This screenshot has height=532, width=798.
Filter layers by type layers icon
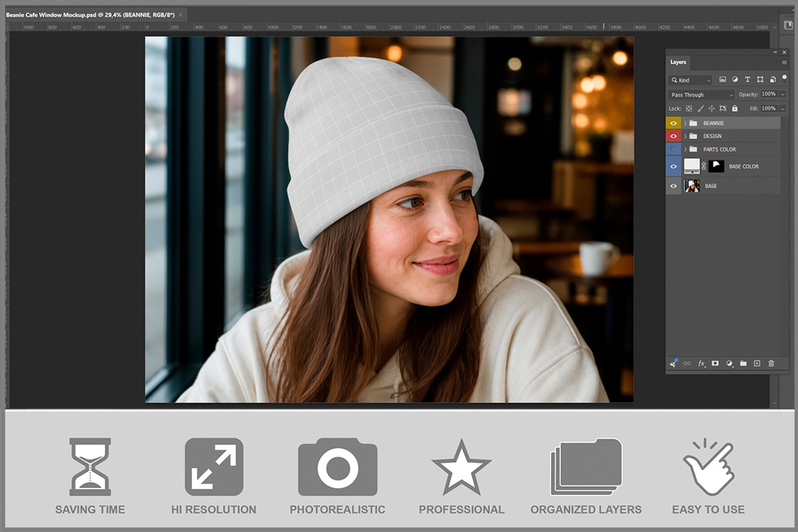click(x=747, y=80)
